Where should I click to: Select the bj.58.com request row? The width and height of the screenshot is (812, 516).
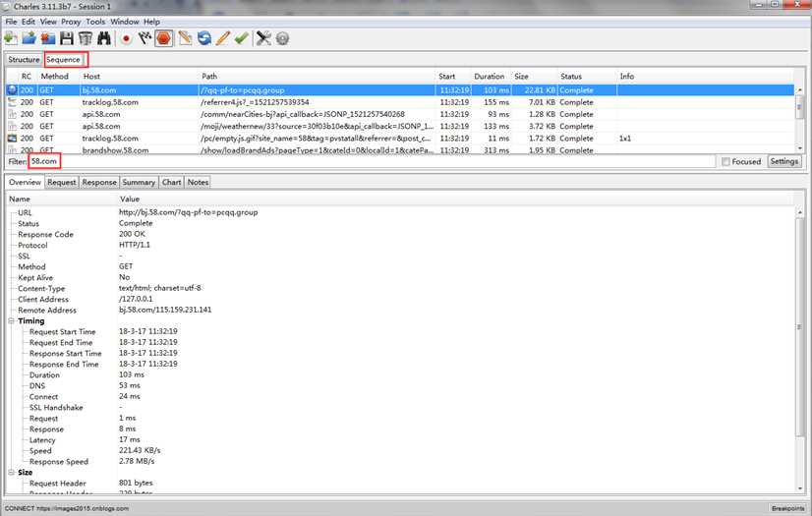[x=400, y=90]
